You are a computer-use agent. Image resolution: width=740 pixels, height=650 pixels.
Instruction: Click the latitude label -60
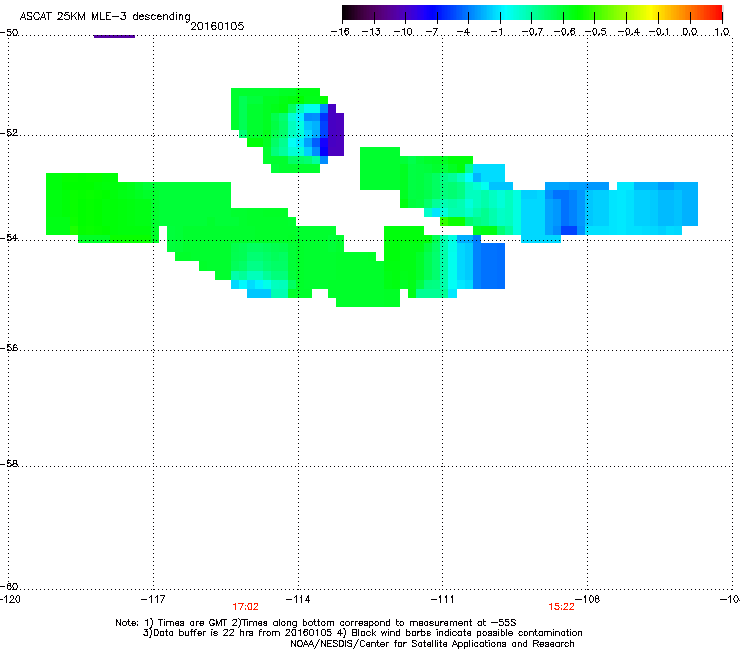point(9,586)
